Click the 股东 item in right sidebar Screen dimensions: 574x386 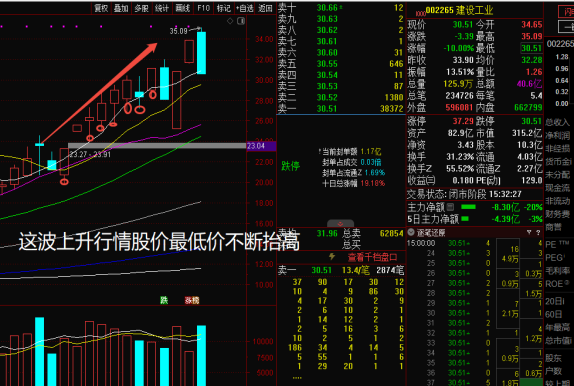click(x=553, y=358)
